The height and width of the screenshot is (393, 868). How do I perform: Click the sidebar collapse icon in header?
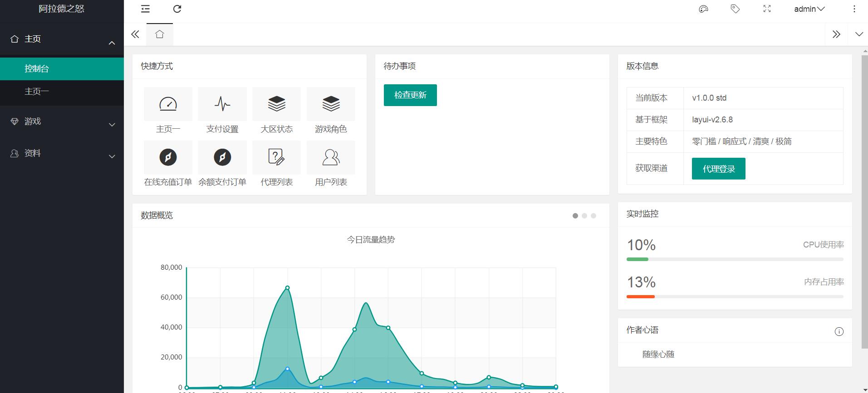point(145,9)
